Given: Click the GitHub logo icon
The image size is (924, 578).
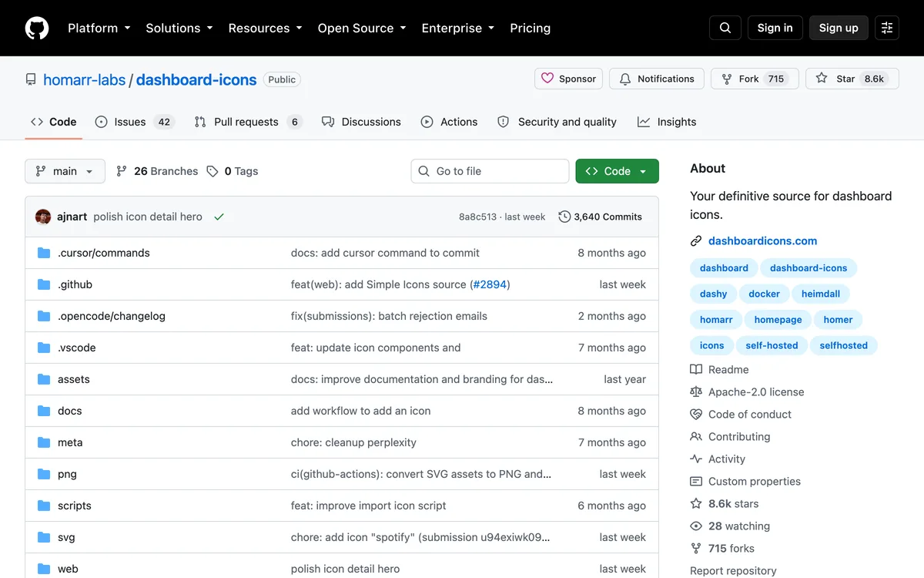Looking at the screenshot, I should click(37, 28).
